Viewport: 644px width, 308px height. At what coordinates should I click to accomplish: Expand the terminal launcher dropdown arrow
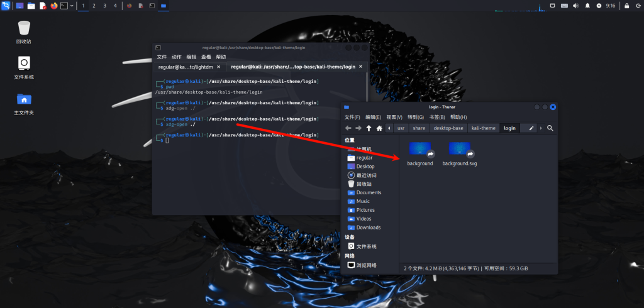[x=72, y=6]
